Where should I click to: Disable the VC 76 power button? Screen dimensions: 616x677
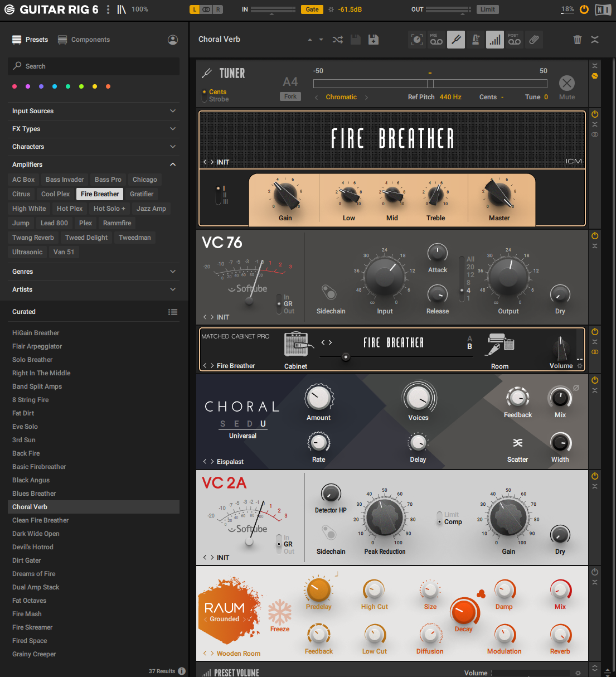point(595,236)
